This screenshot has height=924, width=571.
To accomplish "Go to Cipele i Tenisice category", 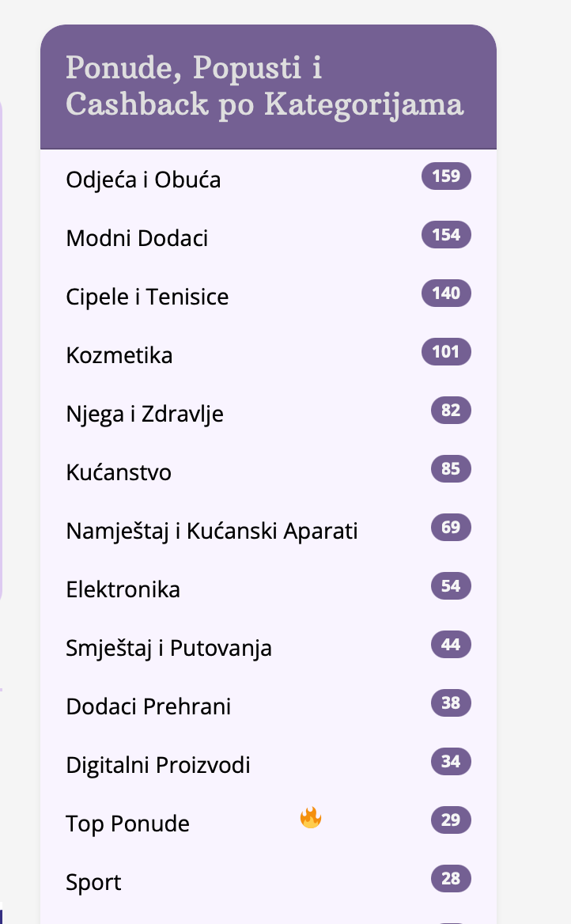I will (x=147, y=297).
